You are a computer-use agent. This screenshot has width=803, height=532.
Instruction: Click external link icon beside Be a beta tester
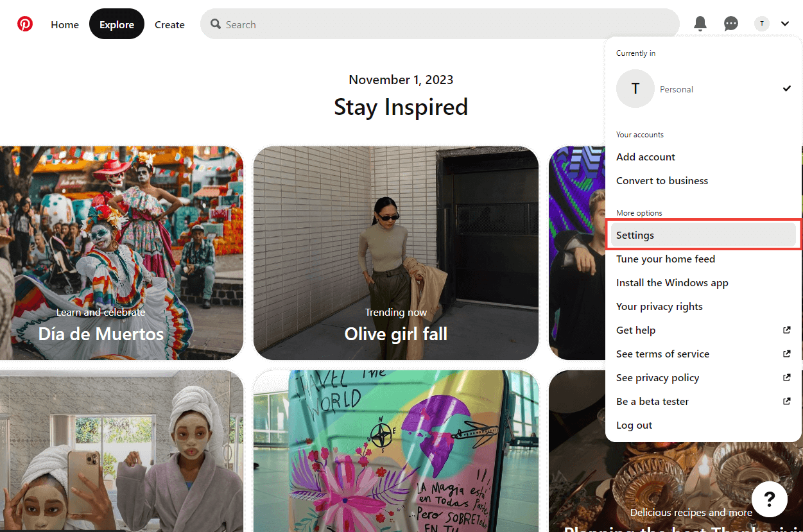(786, 401)
